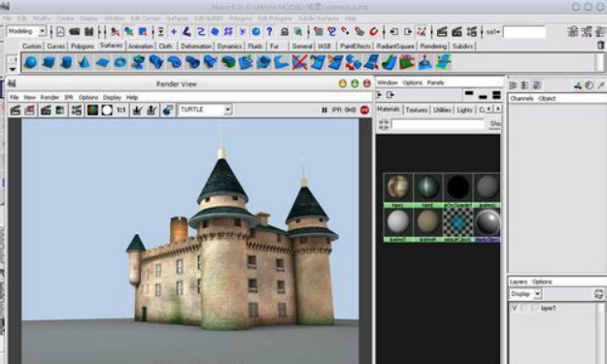Click the redo previous render icon
Screen dimensions: 607x364
(16, 111)
